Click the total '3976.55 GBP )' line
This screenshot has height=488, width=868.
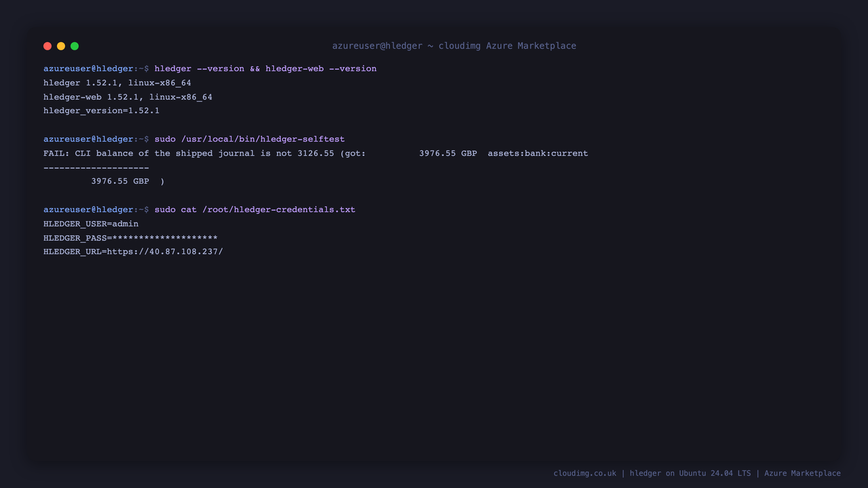[x=127, y=182]
